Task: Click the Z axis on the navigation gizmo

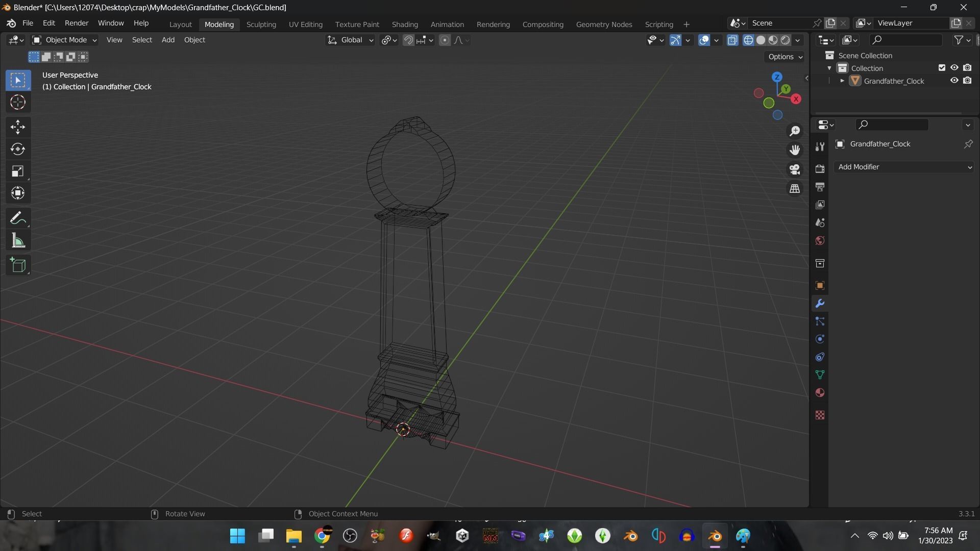Action: pos(777,77)
